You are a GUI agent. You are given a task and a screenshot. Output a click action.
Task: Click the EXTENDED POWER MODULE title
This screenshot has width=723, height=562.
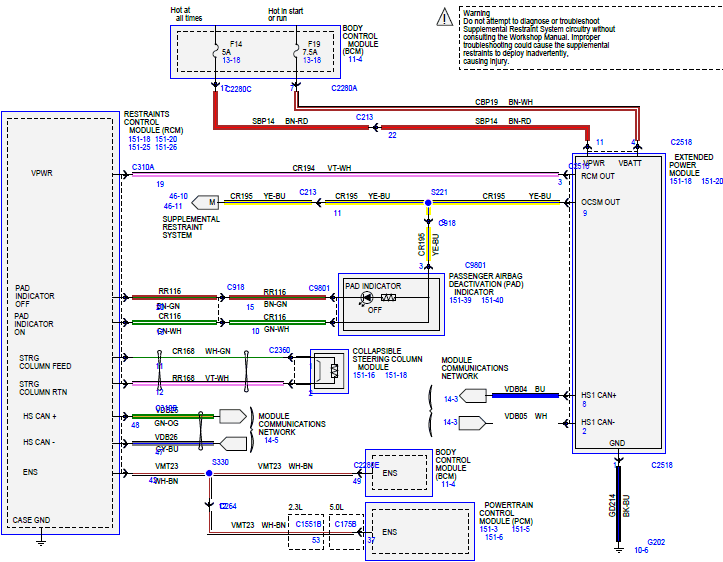coord(691,165)
